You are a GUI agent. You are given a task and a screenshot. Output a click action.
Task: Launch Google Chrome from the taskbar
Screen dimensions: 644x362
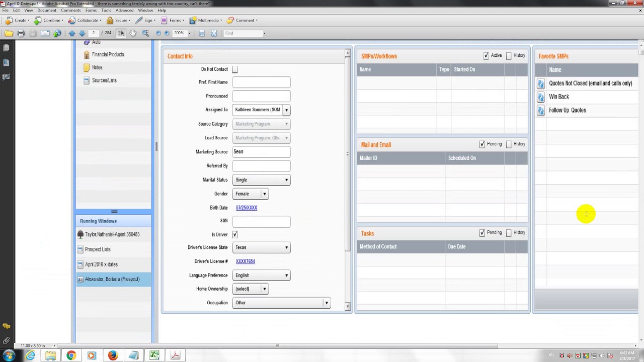[71, 355]
